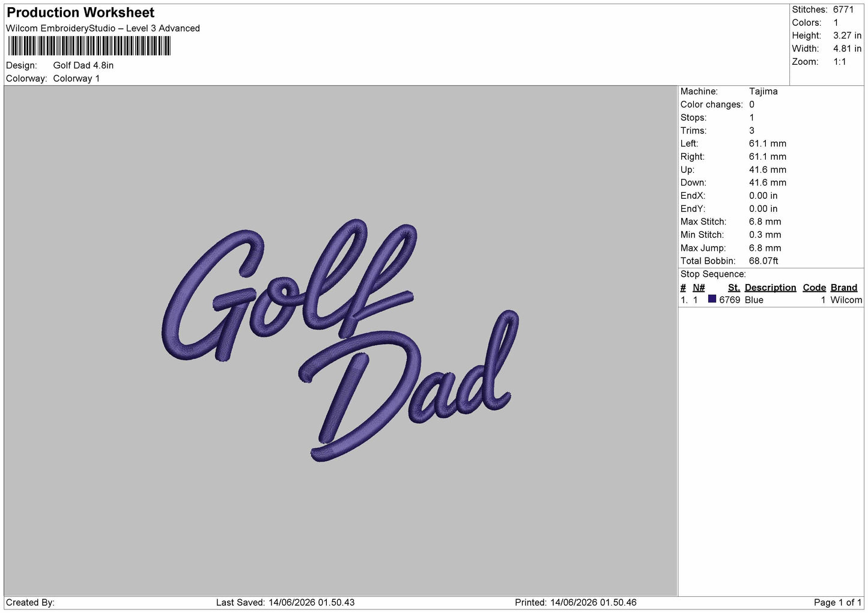Click the Code column header
The width and height of the screenshot is (868, 613).
(815, 288)
